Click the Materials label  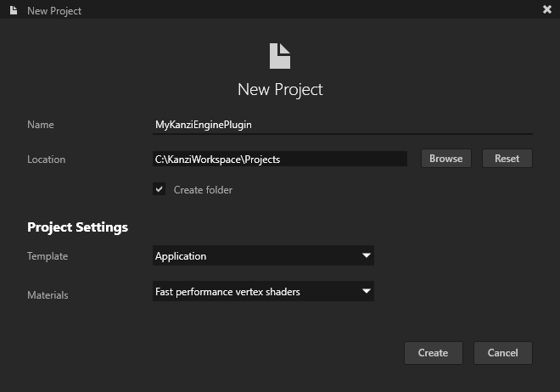click(x=48, y=295)
